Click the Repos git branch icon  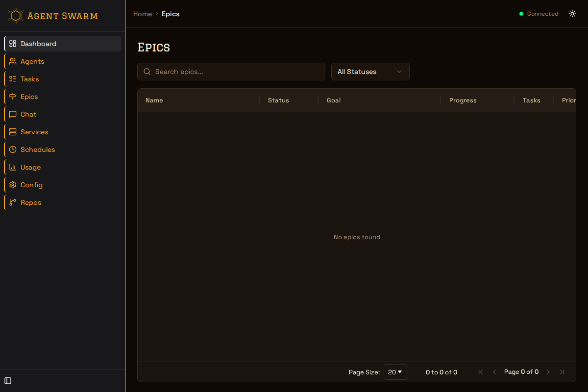click(x=13, y=202)
